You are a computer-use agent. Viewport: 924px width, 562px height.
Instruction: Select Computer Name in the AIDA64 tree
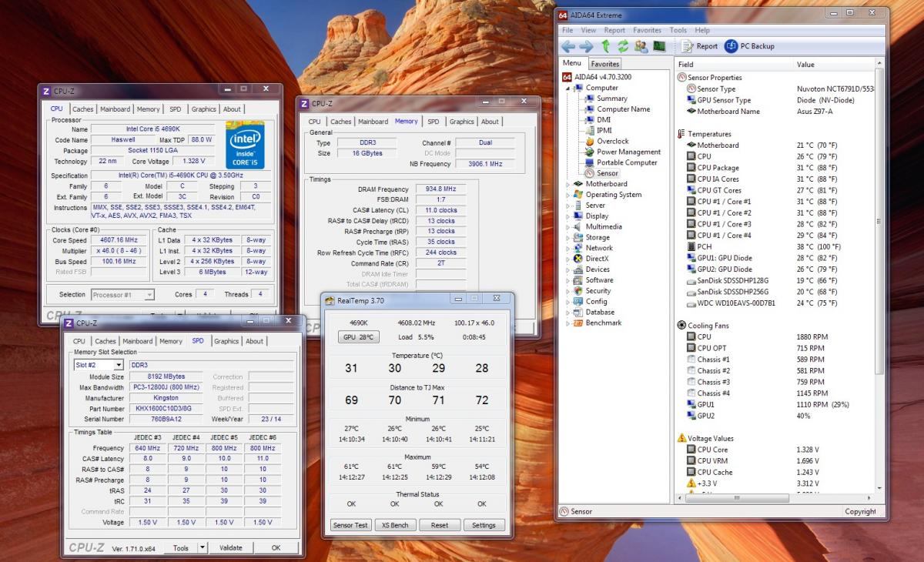click(617, 109)
